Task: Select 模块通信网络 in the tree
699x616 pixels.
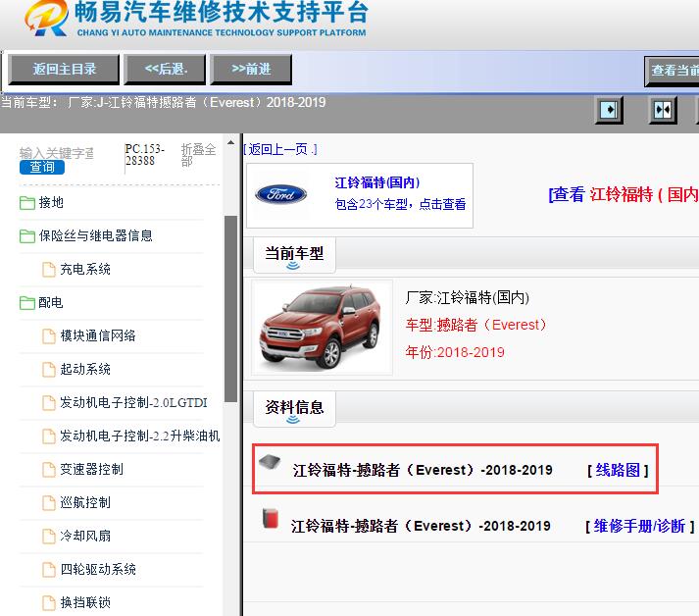Action: coord(98,335)
